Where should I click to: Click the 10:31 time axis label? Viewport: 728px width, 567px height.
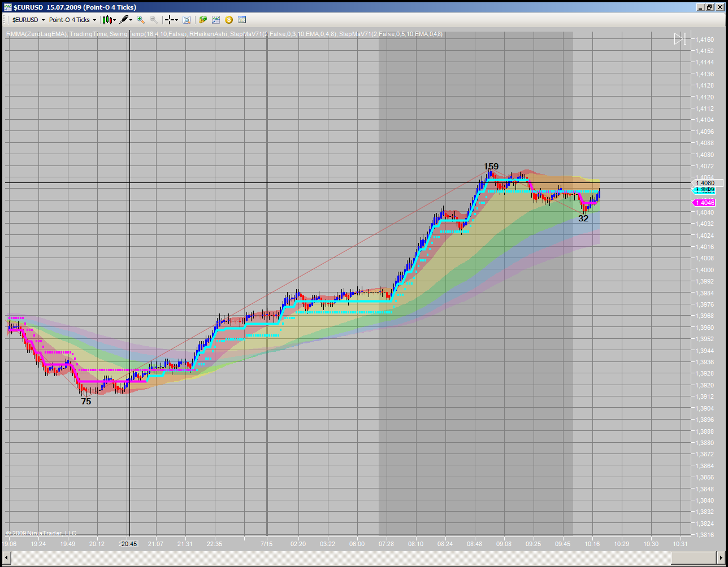[681, 544]
